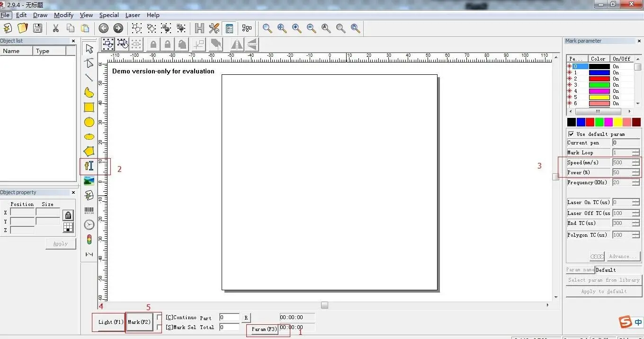Close the Object list panel
The width and height of the screenshot is (644, 339).
pos(73,41)
